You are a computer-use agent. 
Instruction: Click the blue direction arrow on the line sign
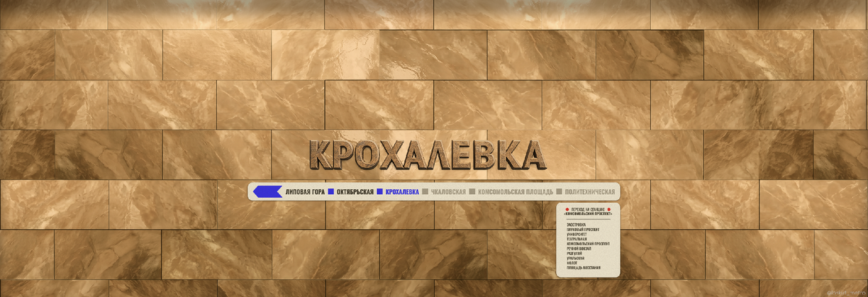click(268, 191)
